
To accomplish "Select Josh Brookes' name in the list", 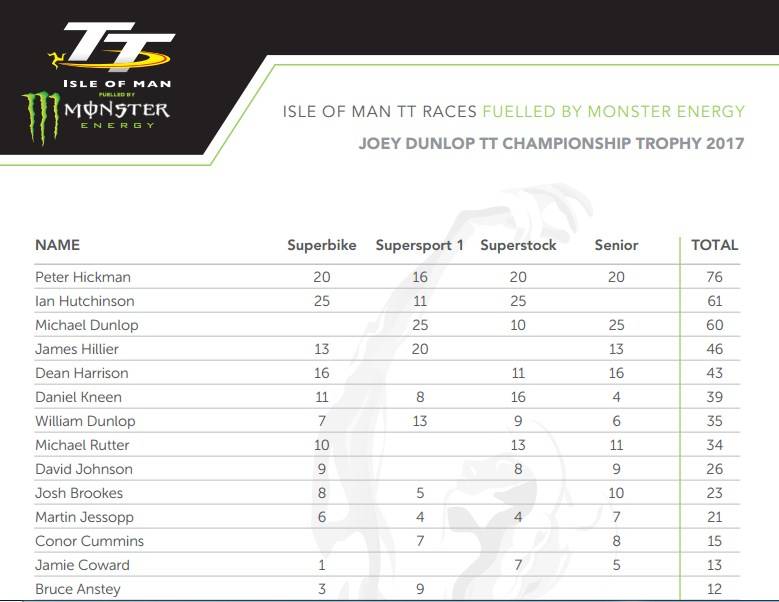I will (79, 493).
